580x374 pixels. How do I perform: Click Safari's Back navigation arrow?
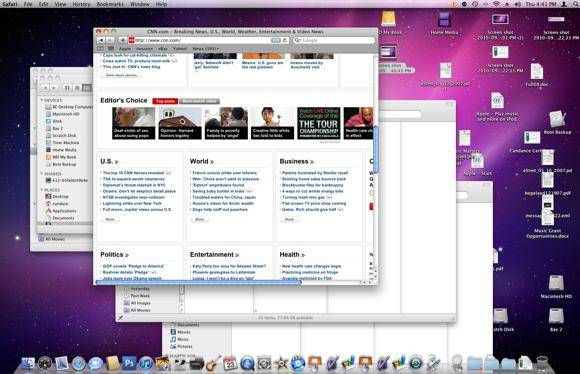101,40
